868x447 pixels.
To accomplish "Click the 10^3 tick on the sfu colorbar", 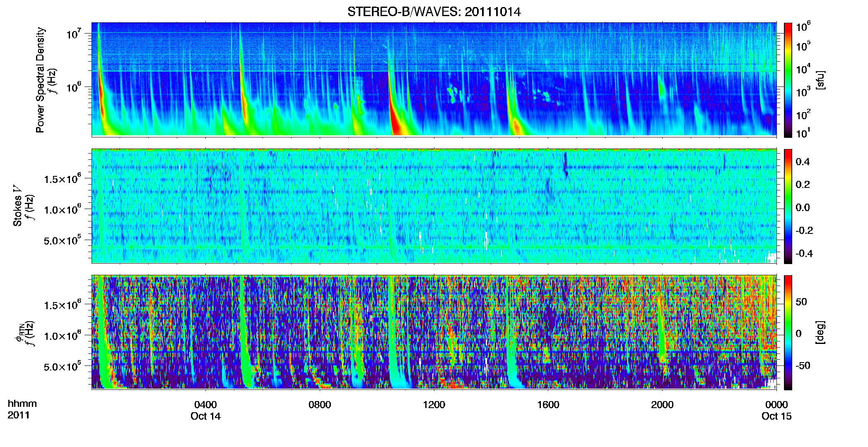I will (803, 92).
